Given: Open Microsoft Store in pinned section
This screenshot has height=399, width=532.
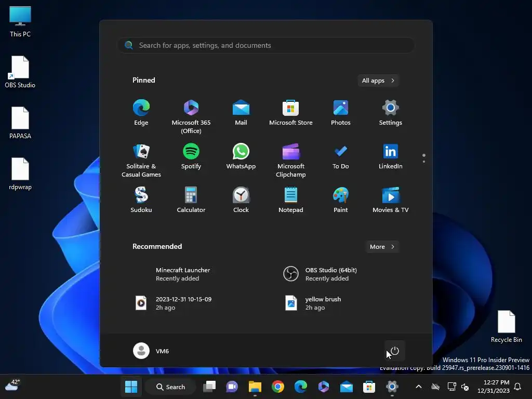Looking at the screenshot, I should click(291, 113).
